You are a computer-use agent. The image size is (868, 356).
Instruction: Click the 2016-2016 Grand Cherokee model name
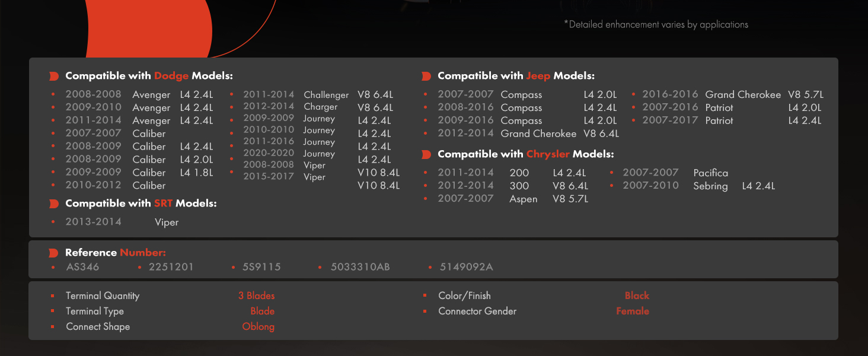tap(743, 94)
